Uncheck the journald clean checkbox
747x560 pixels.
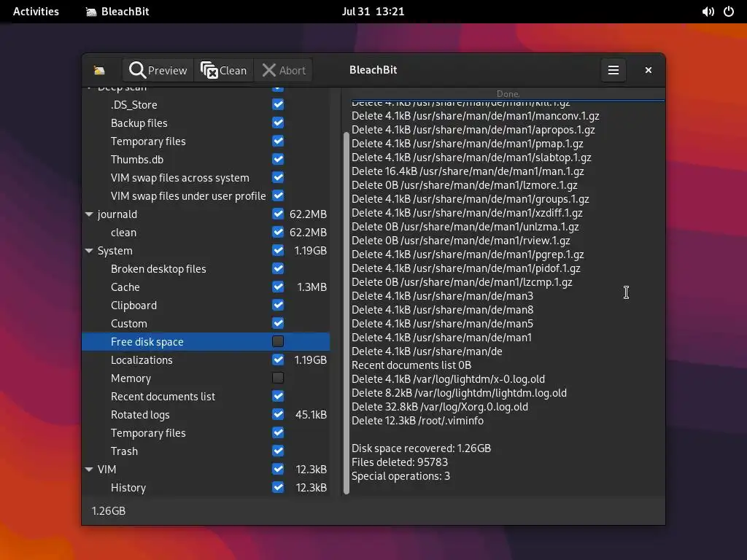point(278,232)
